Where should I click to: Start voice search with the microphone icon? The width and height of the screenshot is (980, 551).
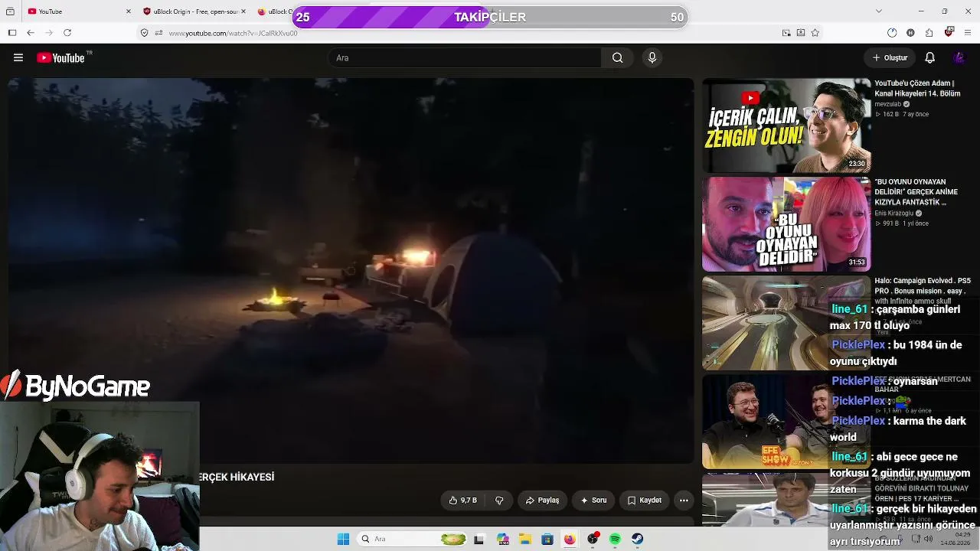pos(652,57)
